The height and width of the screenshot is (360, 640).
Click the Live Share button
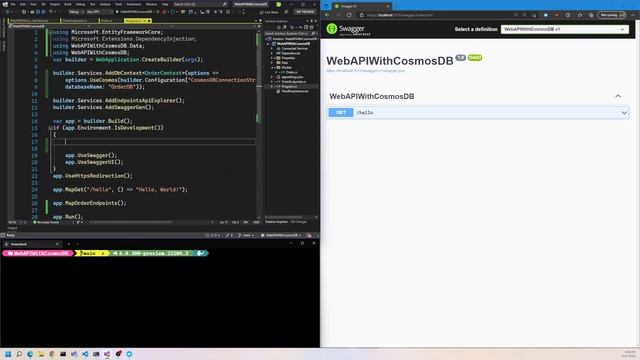269,12
